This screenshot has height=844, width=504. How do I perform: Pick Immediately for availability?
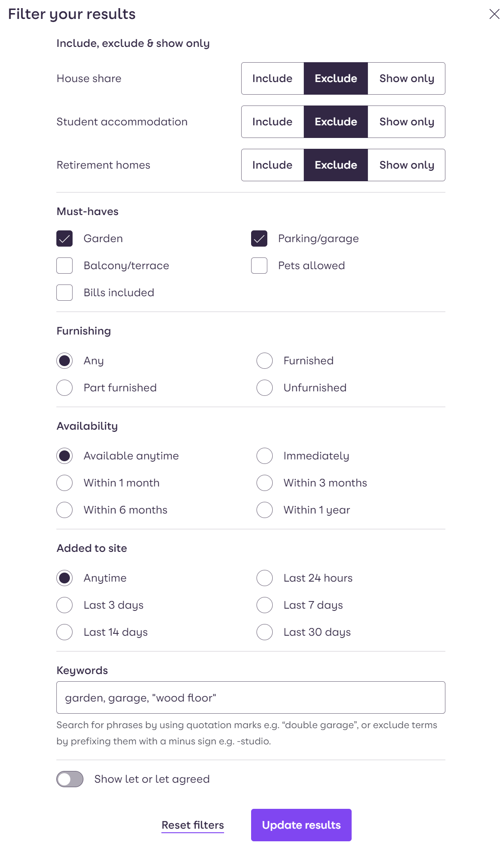click(264, 456)
